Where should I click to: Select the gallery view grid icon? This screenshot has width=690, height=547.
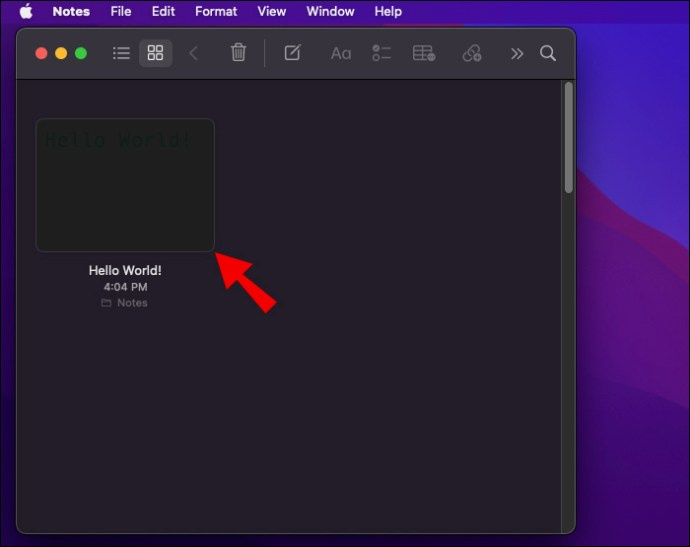155,53
